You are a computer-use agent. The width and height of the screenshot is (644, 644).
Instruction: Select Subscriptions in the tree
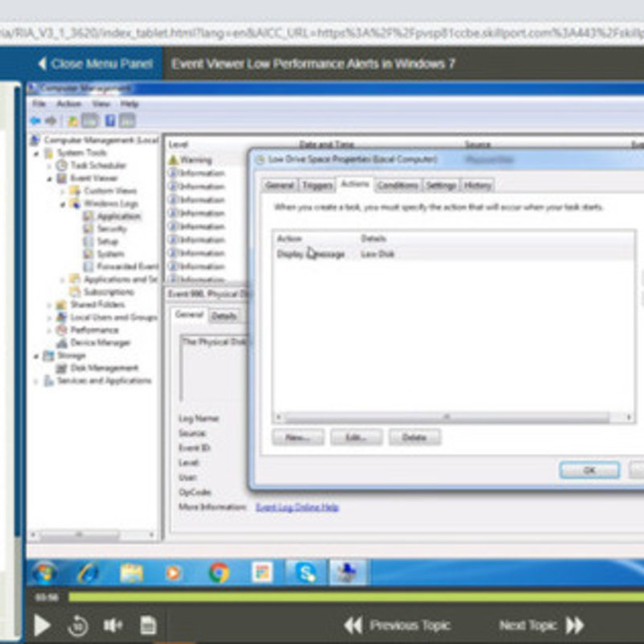click(109, 292)
